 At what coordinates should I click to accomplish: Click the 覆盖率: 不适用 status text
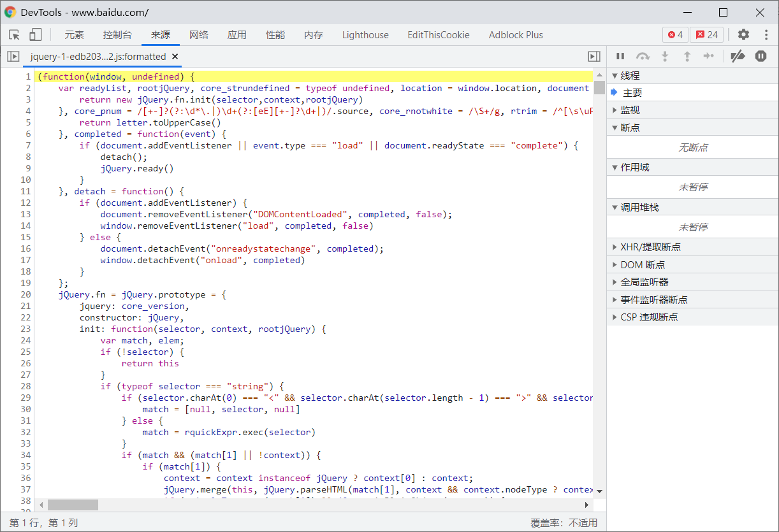(564, 522)
